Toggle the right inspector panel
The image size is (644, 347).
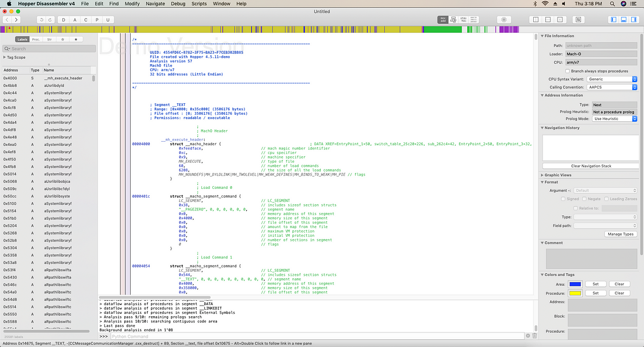pos(633,20)
